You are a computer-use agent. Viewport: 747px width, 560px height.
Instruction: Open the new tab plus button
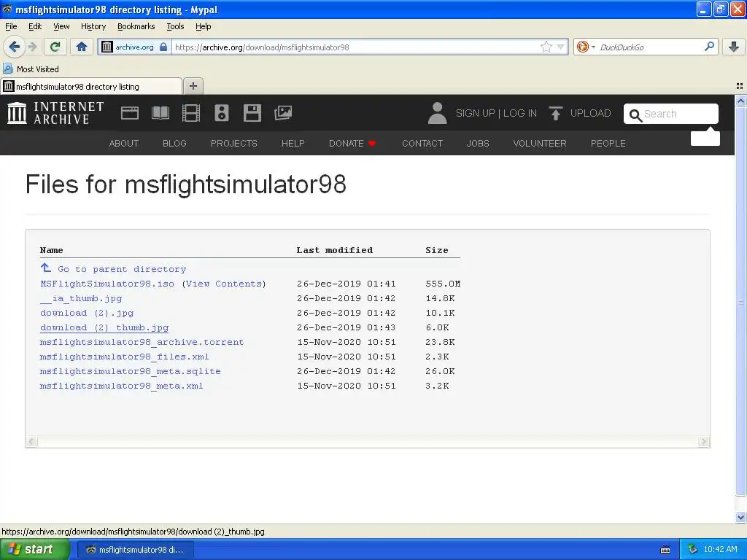[x=193, y=86]
